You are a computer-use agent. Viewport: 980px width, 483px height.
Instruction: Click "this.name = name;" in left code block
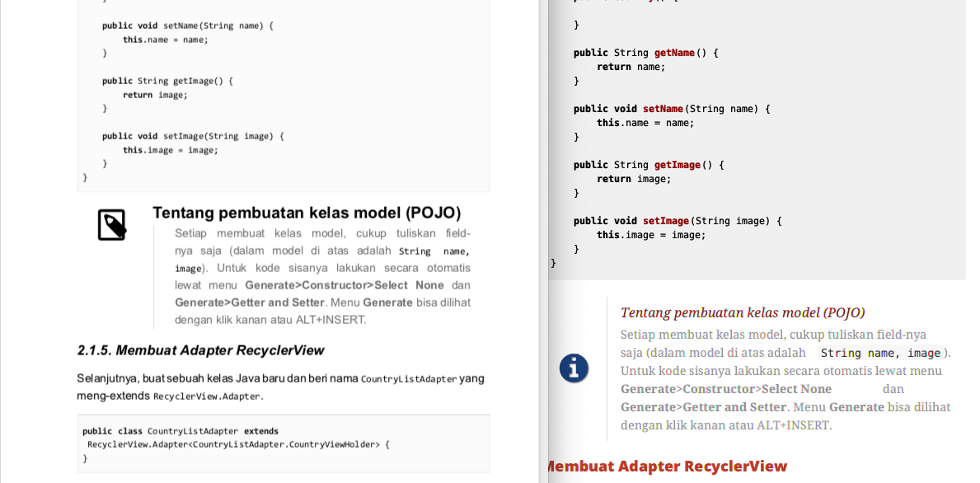166,40
